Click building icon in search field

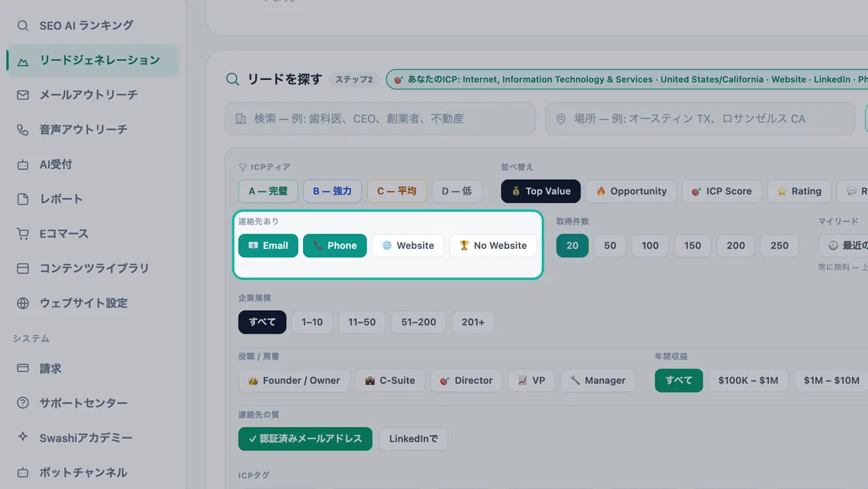[241, 119]
